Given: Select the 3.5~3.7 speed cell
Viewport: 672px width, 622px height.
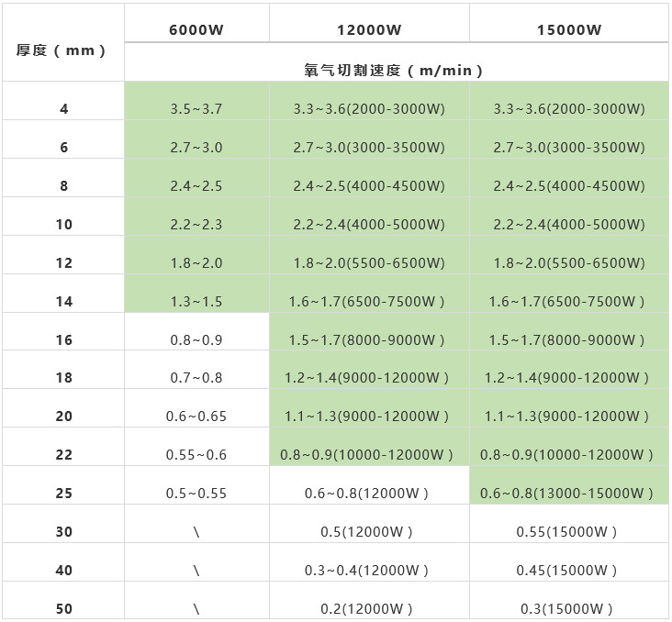Looking at the screenshot, I should tap(196, 109).
